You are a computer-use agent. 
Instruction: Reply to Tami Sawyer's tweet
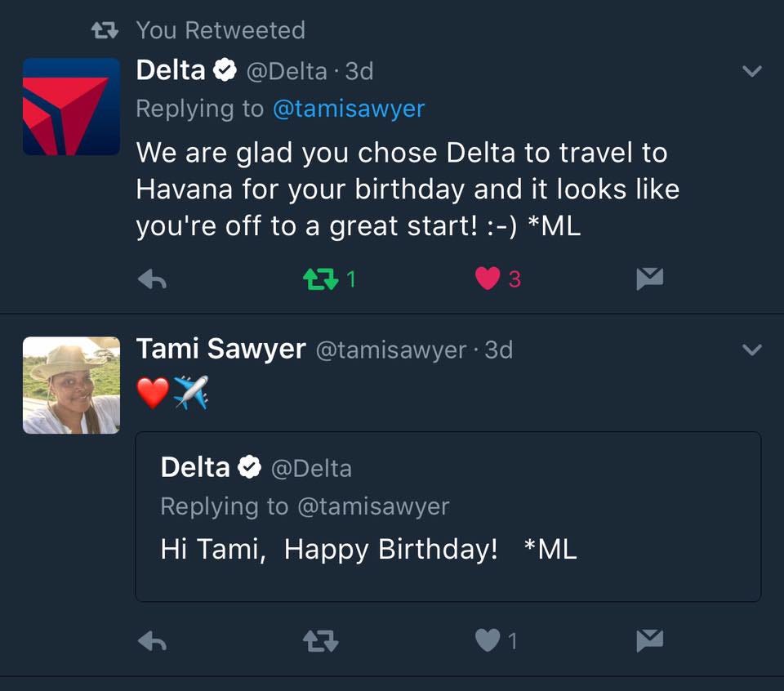click(152, 642)
